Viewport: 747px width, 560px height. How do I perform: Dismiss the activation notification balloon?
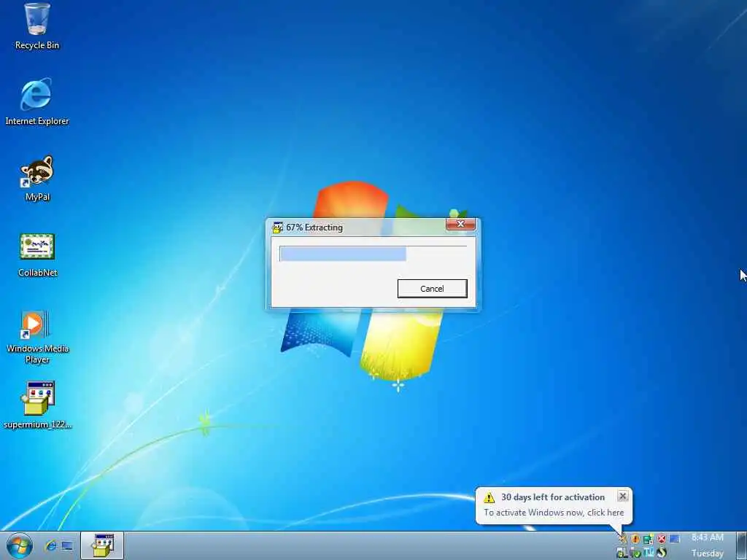[622, 496]
